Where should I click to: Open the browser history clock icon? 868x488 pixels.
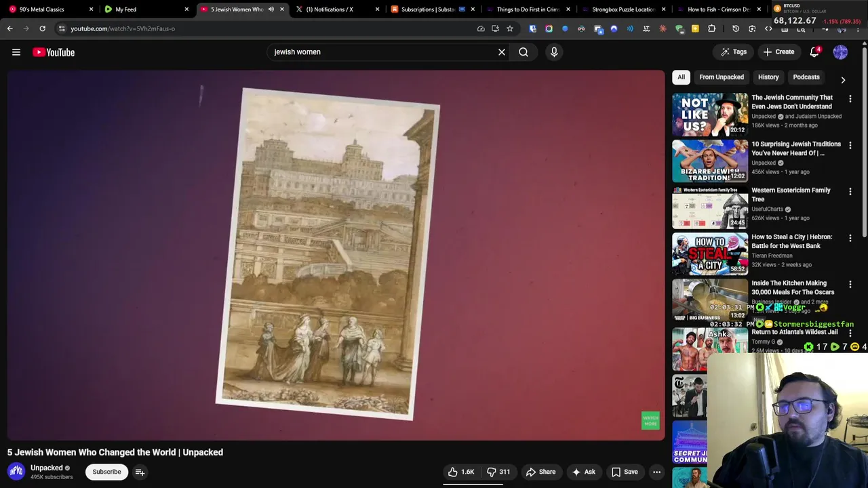tap(736, 28)
